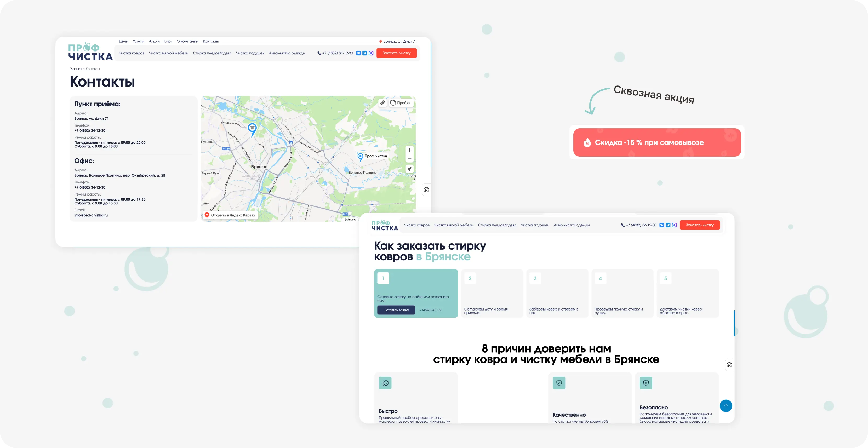Viewport: 868px width, 448px height.
Task: Open the Услуги menu item
Action: (x=139, y=42)
